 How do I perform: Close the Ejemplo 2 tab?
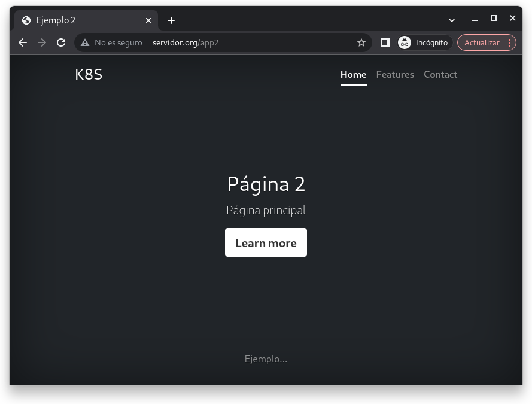[x=148, y=20]
